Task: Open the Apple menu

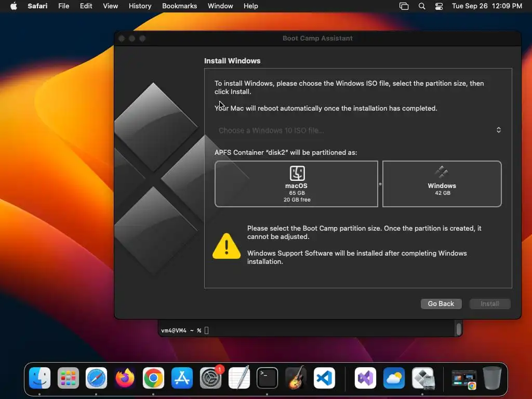Action: (14, 6)
